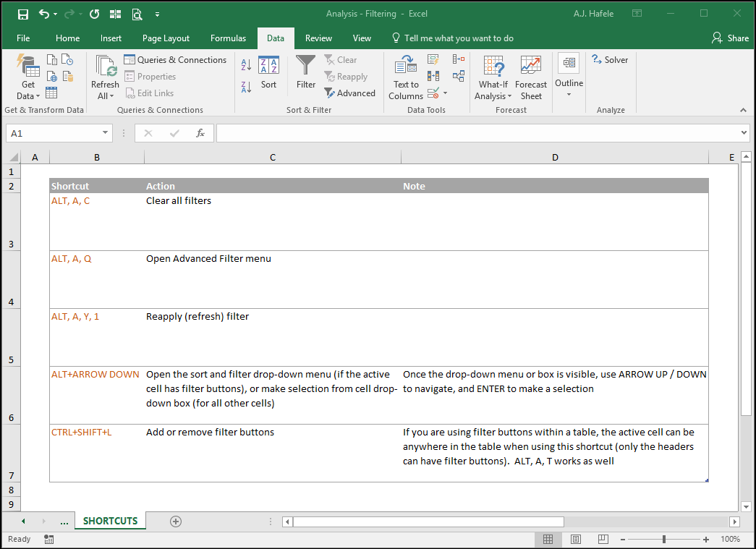Click the zoom slider handle
The image size is (756, 549).
(664, 540)
